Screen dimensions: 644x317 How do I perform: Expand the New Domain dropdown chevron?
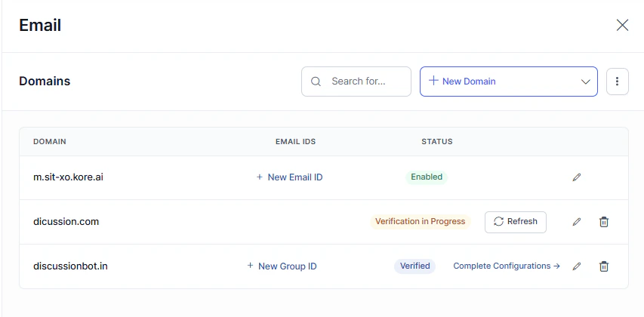pyautogui.click(x=585, y=82)
